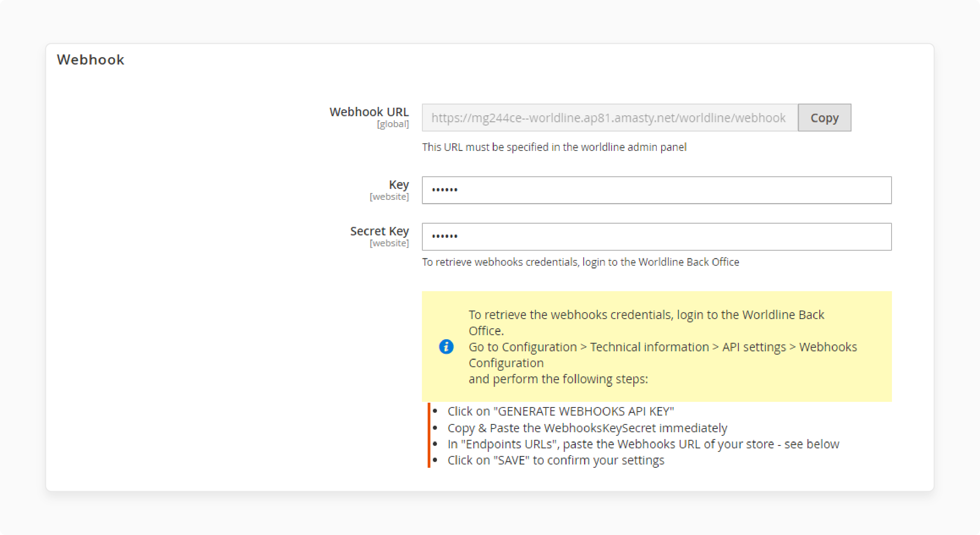This screenshot has width=980, height=535.
Task: Click the 'Webhook URL' field label
Action: (x=369, y=112)
